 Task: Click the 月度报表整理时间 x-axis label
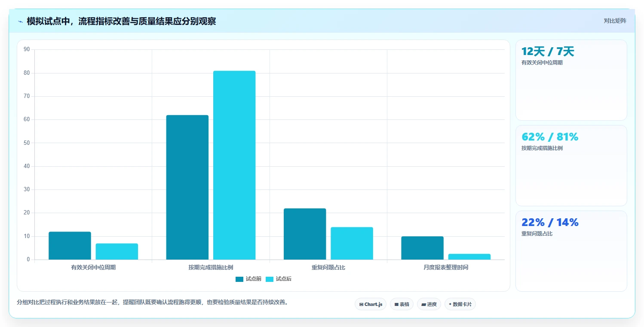pos(446,267)
